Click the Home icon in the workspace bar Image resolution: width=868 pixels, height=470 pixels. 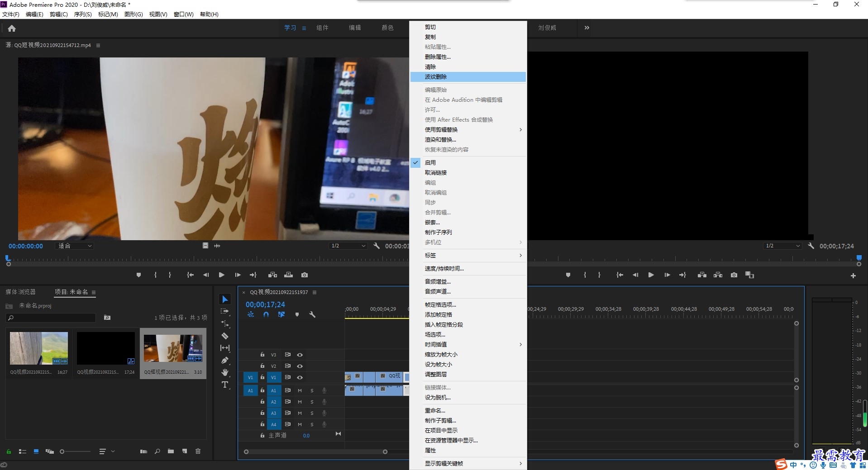tap(12, 28)
